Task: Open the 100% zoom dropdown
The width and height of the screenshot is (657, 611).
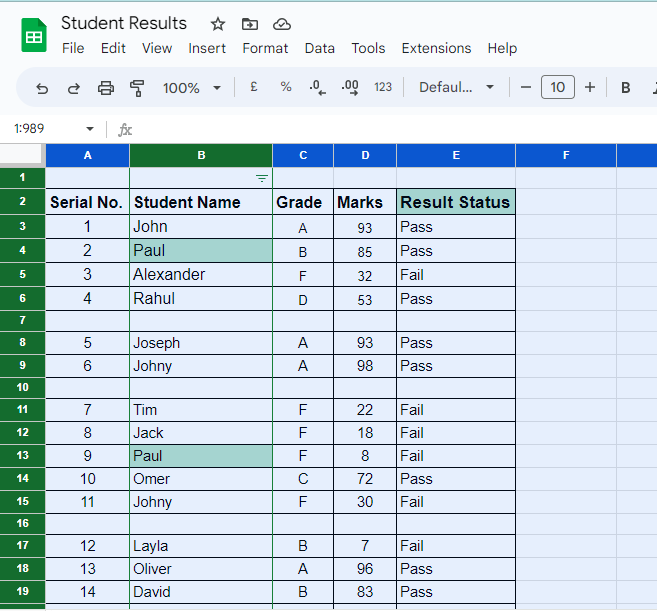Action: pos(192,88)
